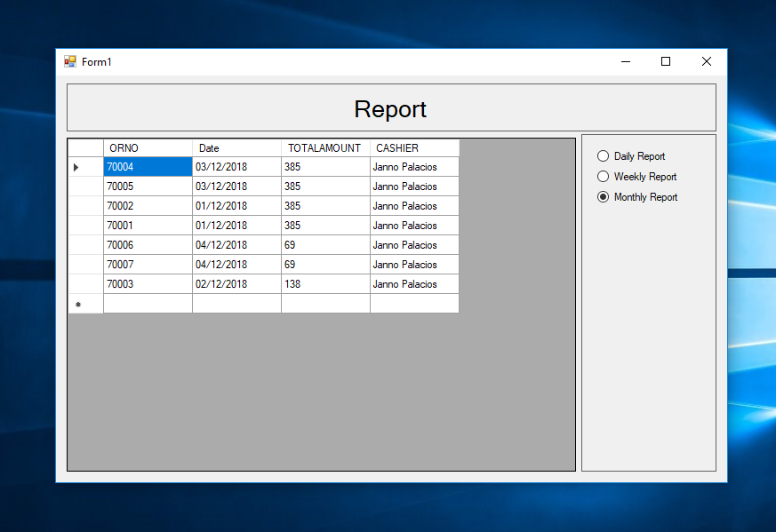776x532 pixels.
Task: Select the Monthly Report radio button
Action: pyautogui.click(x=637, y=197)
